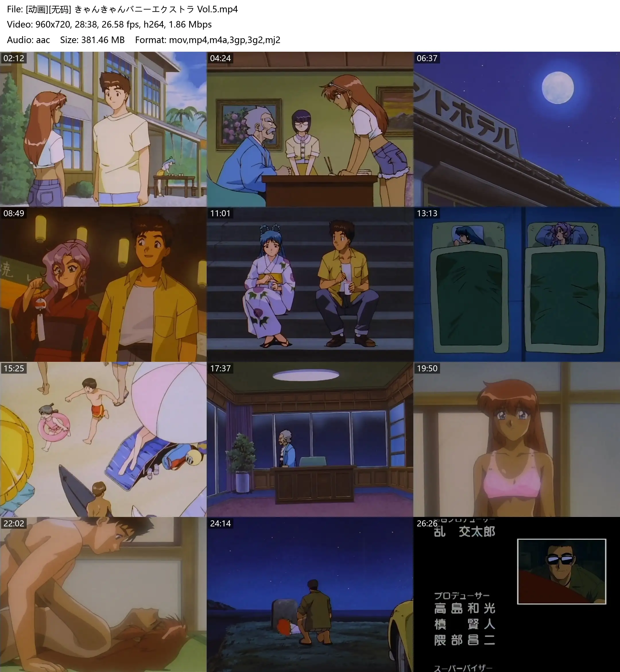
Task: Open the frame stamped 11:01
Action: coord(310,284)
